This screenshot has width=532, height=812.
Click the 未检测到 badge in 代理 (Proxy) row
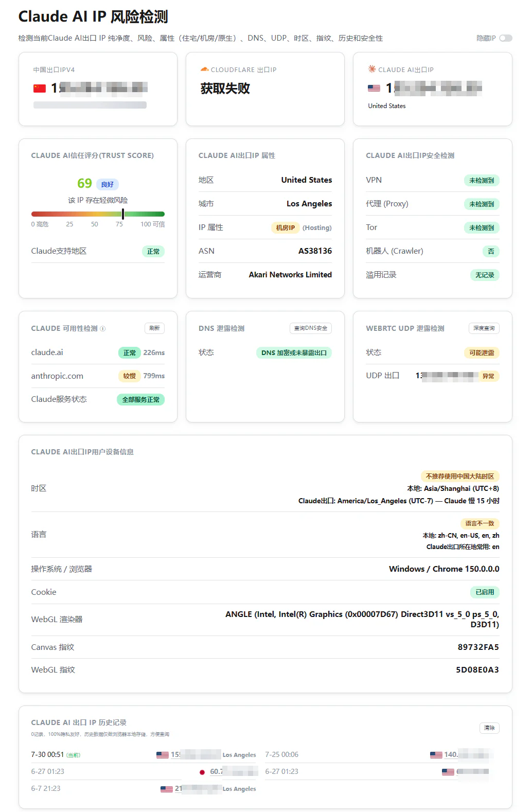point(482,204)
